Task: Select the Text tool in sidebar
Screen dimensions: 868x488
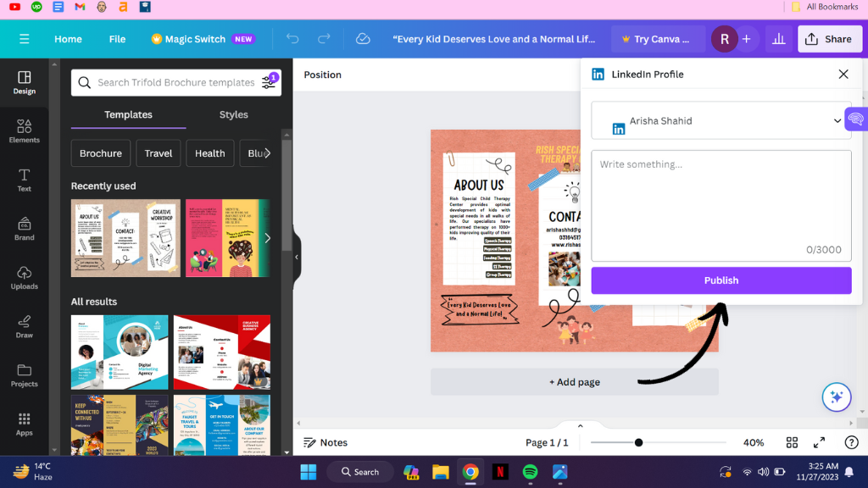Action: pyautogui.click(x=24, y=180)
